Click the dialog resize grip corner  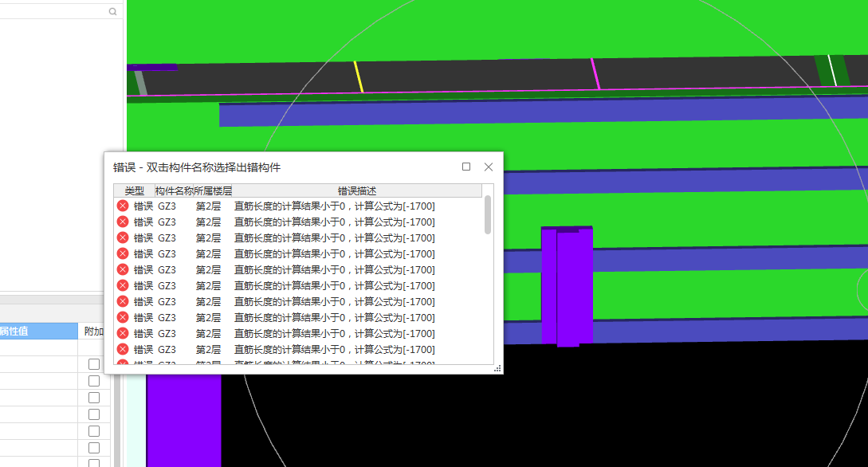pyautogui.click(x=497, y=368)
